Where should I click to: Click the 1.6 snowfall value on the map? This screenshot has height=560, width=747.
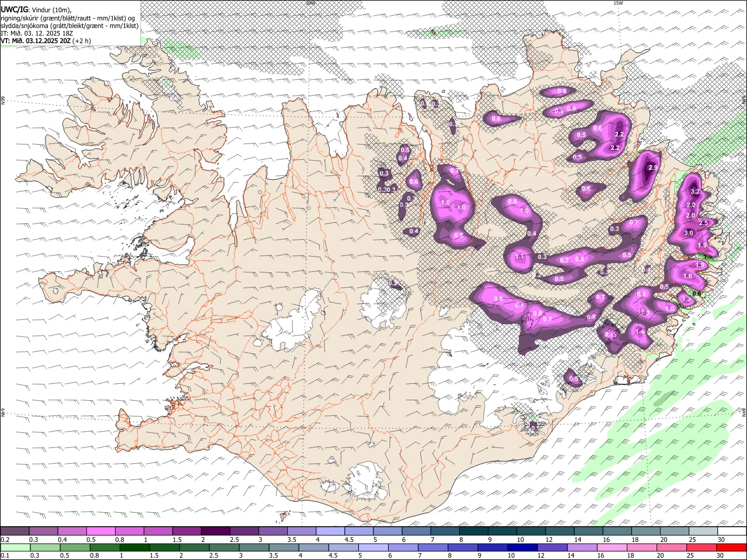pyautogui.click(x=687, y=276)
